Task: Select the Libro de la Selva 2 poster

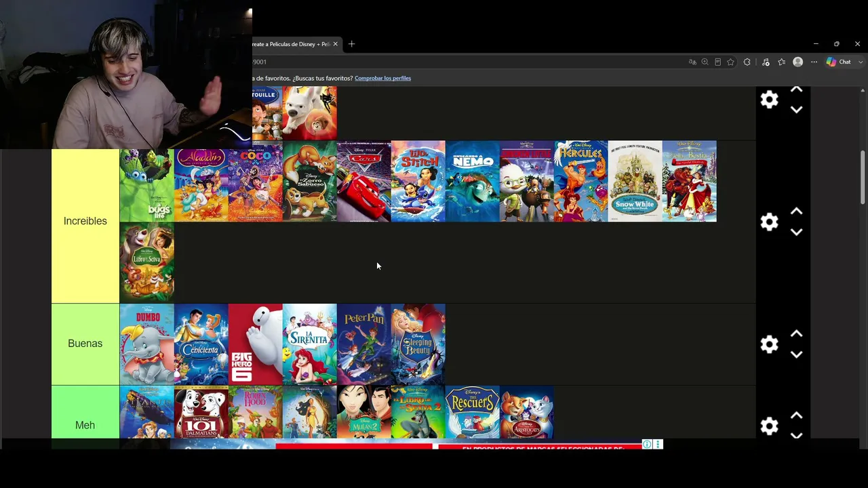Action: (418, 412)
